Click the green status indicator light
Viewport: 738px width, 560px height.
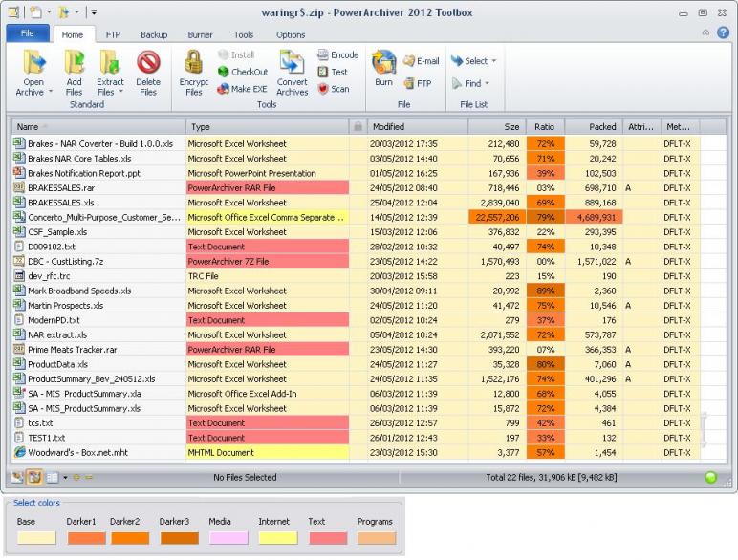(x=710, y=477)
